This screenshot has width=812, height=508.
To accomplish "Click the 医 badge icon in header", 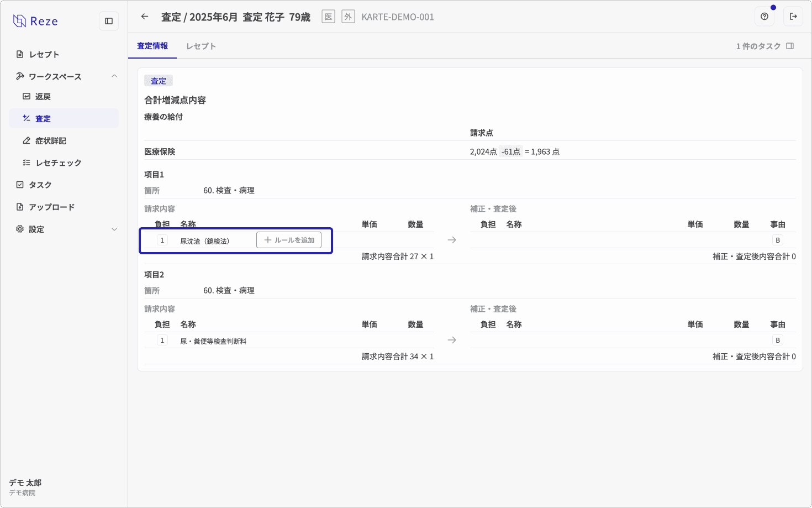I will tap(328, 17).
